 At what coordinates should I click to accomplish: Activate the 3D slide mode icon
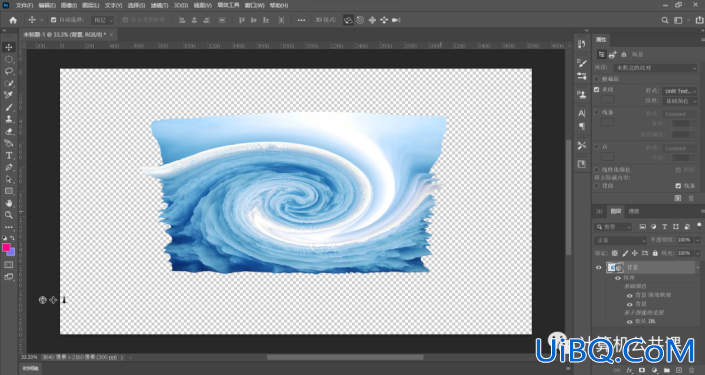click(x=384, y=20)
